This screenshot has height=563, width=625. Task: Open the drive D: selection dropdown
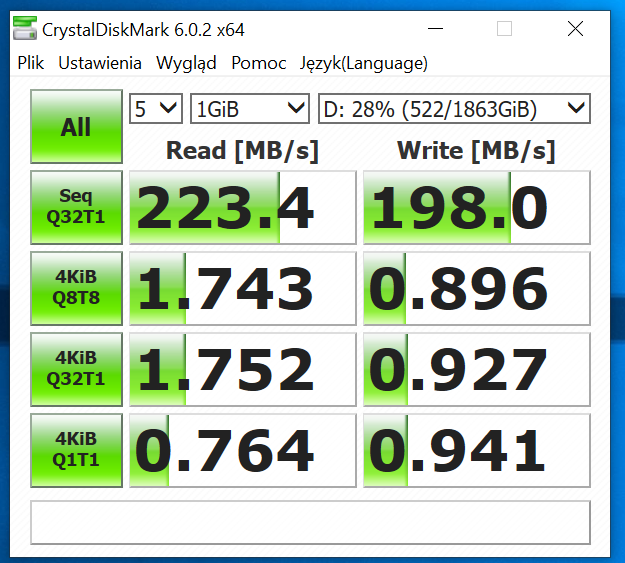click(453, 108)
